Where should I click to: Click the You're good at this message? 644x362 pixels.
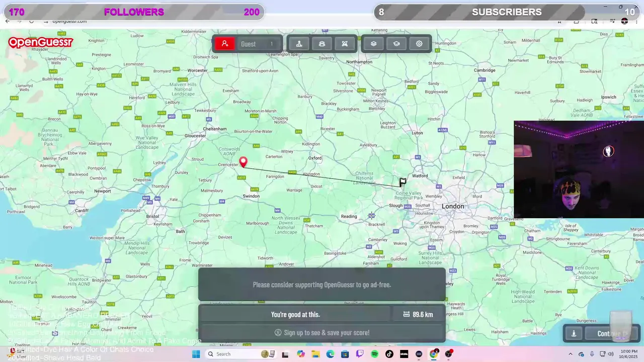[295, 314]
